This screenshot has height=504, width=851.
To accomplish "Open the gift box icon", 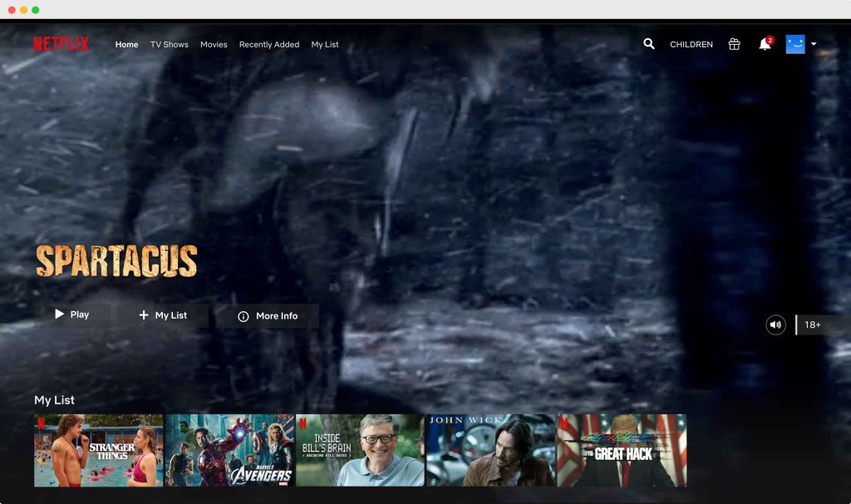I will [734, 44].
